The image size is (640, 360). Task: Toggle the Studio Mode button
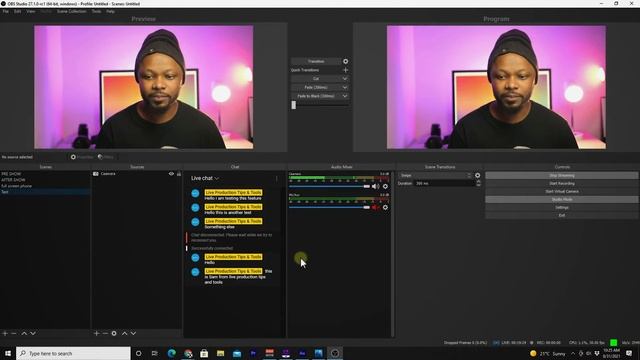[x=562, y=200]
